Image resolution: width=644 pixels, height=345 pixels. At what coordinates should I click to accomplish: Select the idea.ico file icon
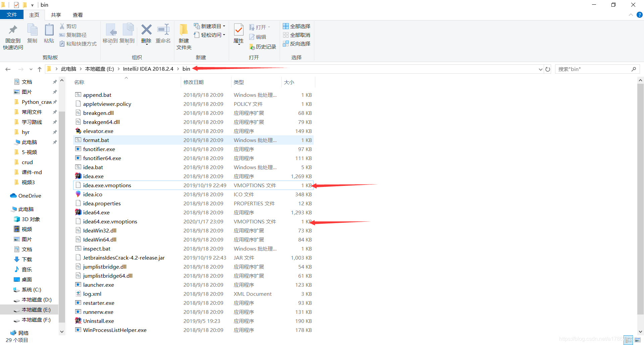pos(78,194)
